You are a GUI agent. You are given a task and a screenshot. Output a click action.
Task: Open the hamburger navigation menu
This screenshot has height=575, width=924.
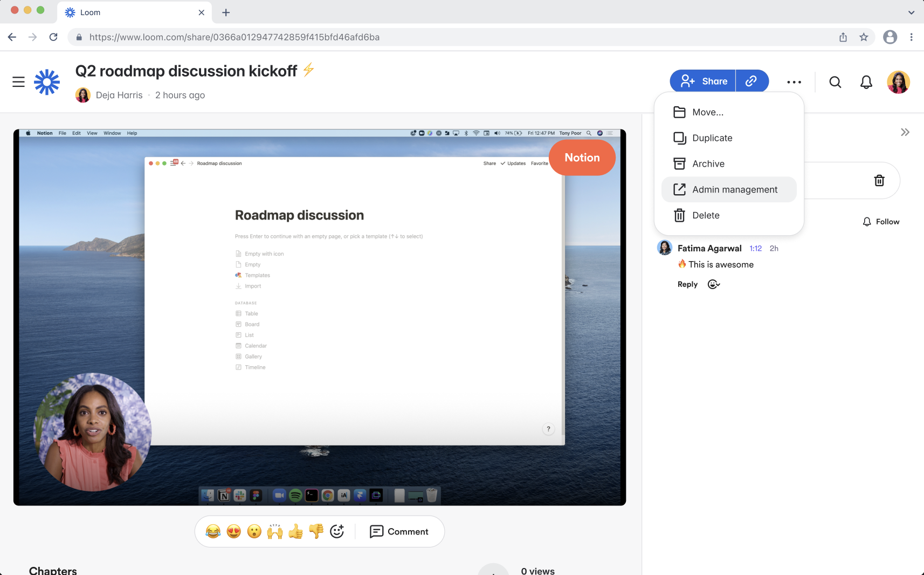pos(18,82)
